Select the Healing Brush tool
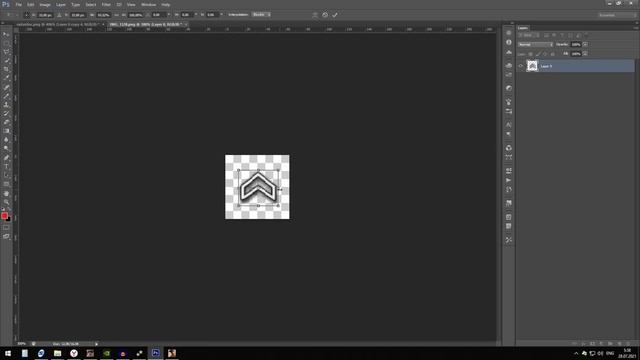 (6, 87)
